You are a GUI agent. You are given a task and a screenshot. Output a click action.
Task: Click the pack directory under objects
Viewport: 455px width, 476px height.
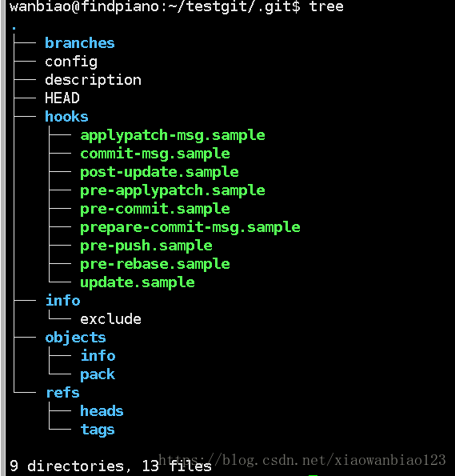click(x=98, y=374)
